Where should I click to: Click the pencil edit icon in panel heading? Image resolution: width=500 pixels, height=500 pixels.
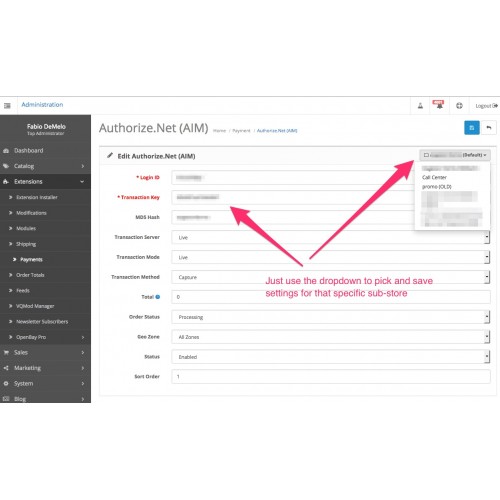pos(110,155)
